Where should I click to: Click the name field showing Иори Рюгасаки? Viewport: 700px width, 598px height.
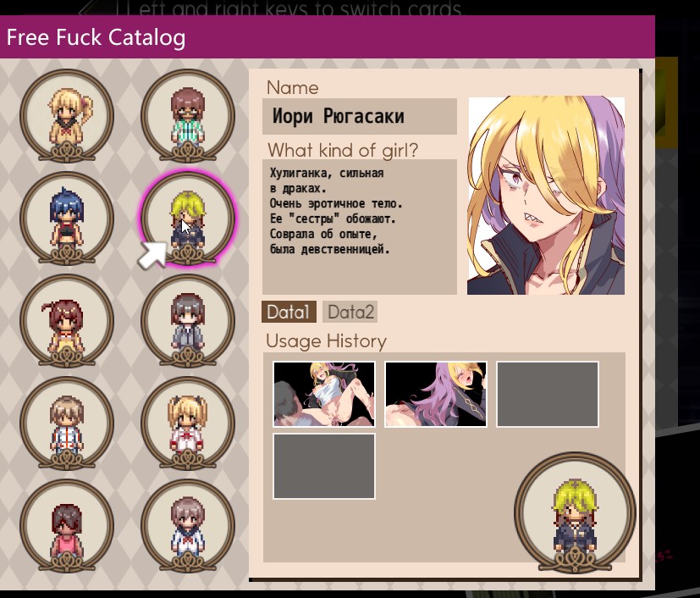pyautogui.click(x=360, y=116)
